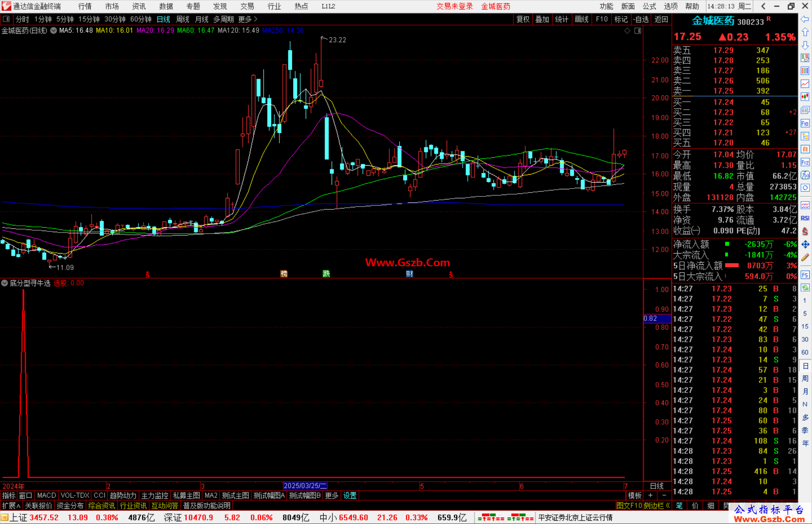
Task: Switch chart to 周线 weekly period
Action: pyautogui.click(x=183, y=19)
